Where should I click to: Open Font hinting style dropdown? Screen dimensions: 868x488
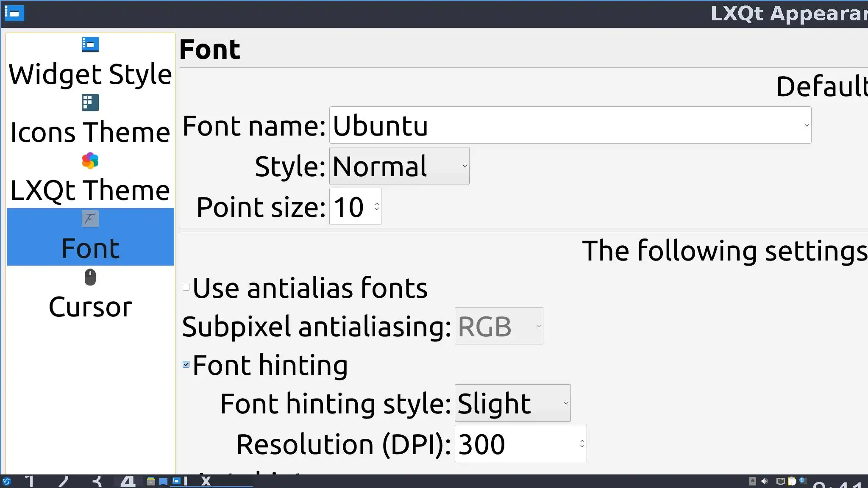point(512,403)
